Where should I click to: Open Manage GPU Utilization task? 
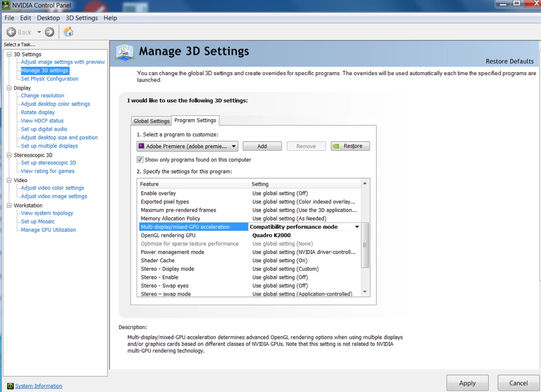pyautogui.click(x=48, y=230)
